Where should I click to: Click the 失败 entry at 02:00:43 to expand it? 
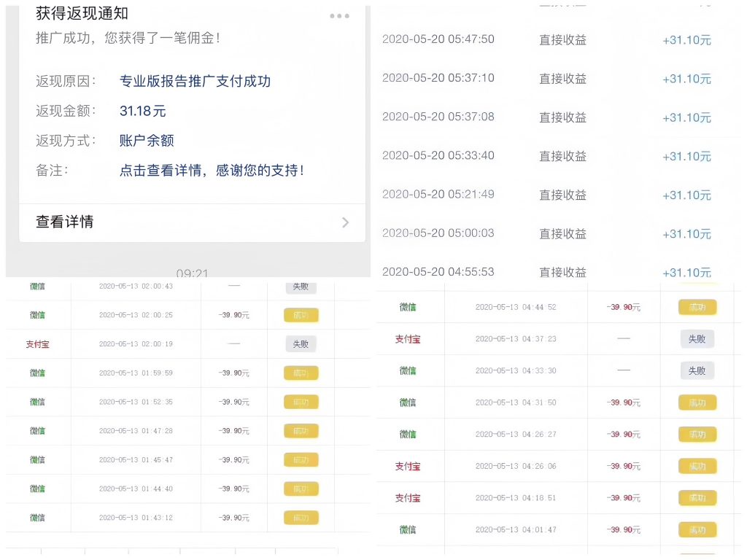tap(301, 286)
